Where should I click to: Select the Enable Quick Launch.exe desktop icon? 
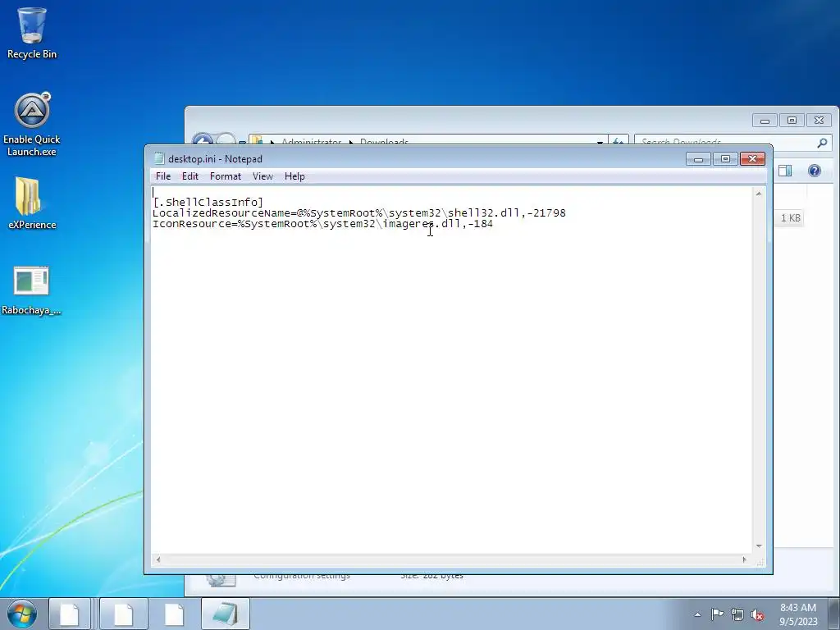[32, 125]
